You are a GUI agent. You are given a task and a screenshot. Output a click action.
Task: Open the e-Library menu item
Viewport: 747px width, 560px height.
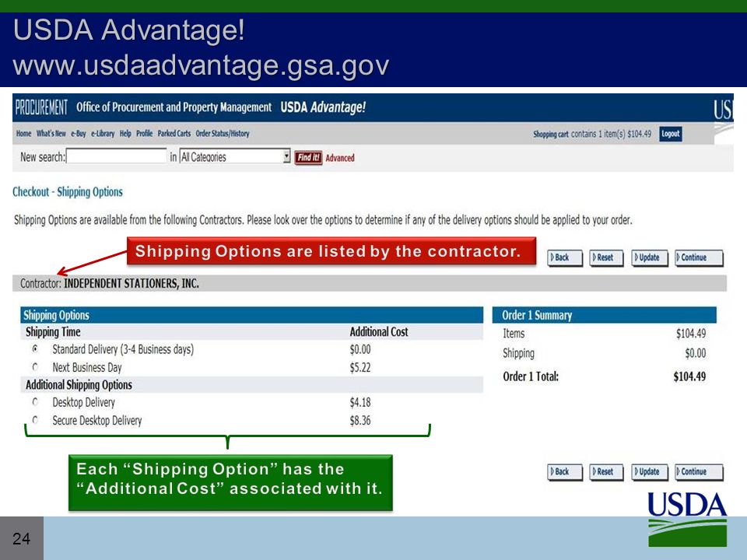pos(103,133)
